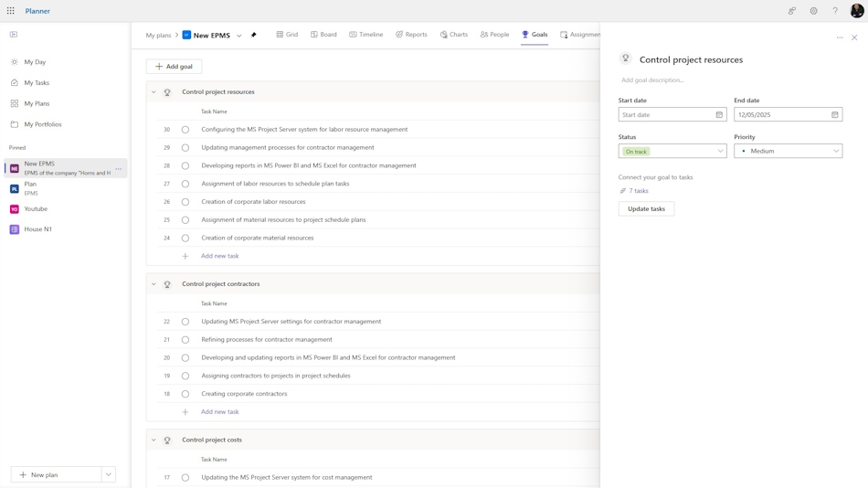The width and height of the screenshot is (868, 488).
Task: Open the settings gear icon
Action: 813,11
